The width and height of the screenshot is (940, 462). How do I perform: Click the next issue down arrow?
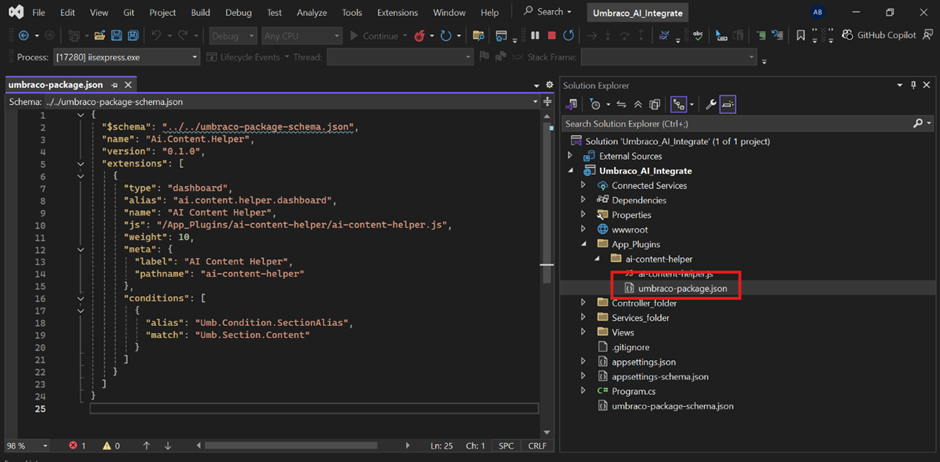(x=168, y=446)
